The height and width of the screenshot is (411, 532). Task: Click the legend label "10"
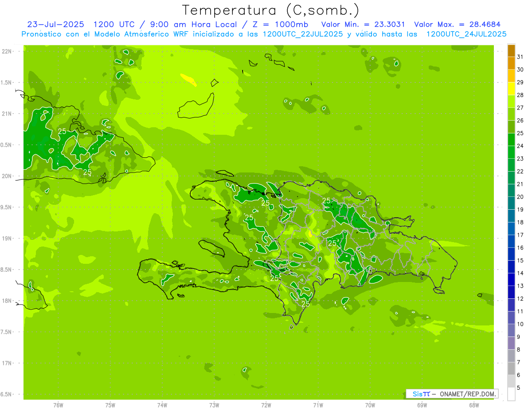tap(520, 324)
